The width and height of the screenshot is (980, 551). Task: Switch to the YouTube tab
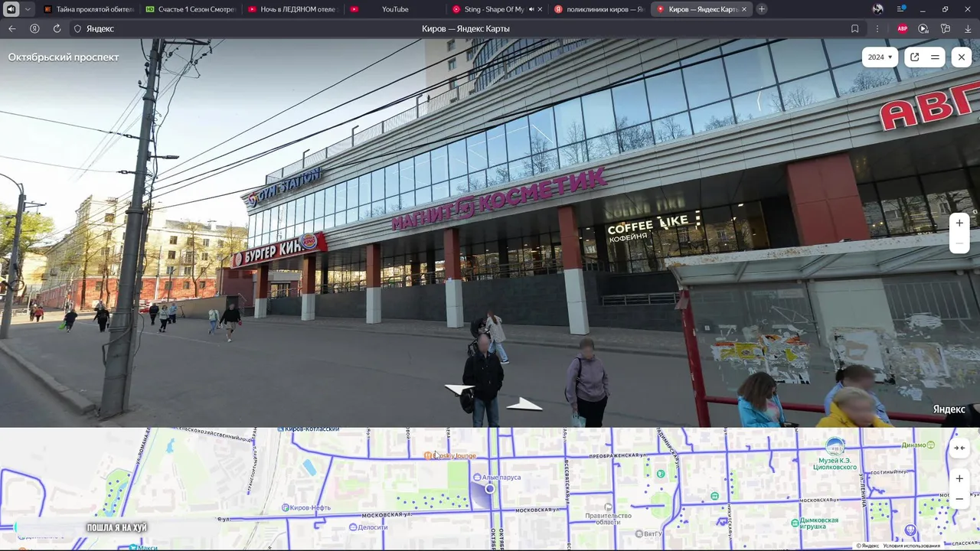(394, 9)
